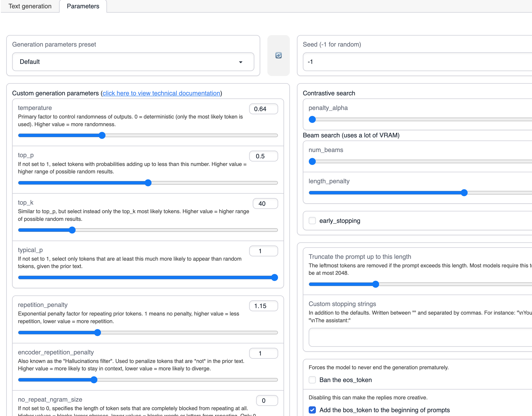Click the encoder_repetition_penalty value field
532x416 pixels.
[x=264, y=353]
